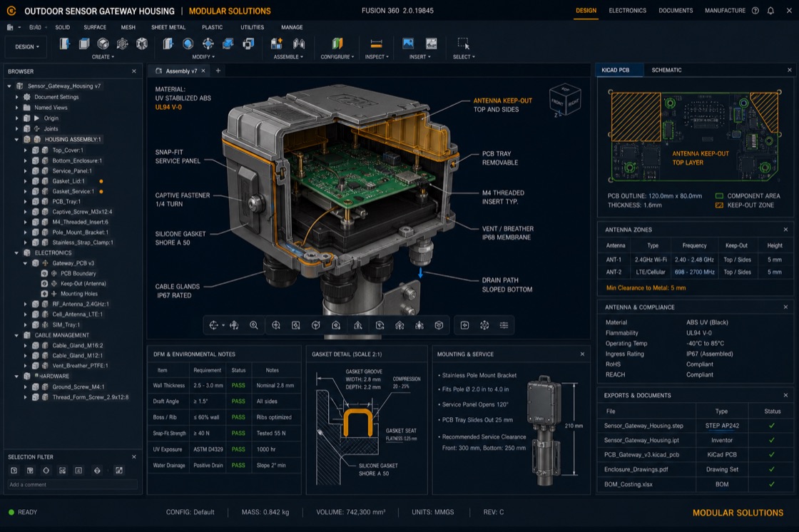Open the PLASTIC toolbar tab
This screenshot has width=799, height=532.
(x=212, y=28)
